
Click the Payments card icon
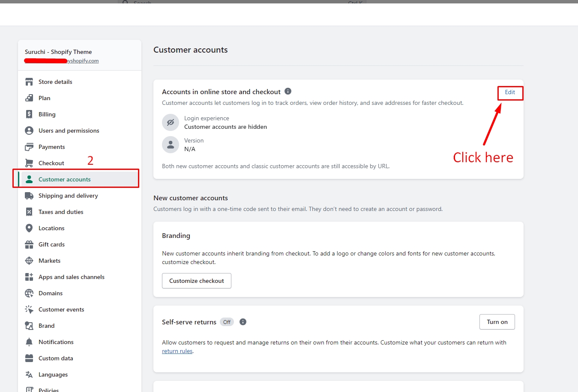[x=29, y=147]
